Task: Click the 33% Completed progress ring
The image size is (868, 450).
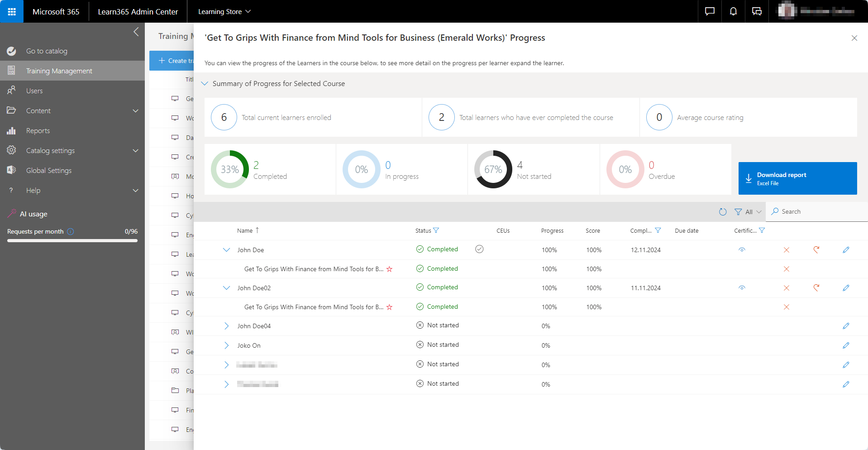Action: (x=229, y=169)
